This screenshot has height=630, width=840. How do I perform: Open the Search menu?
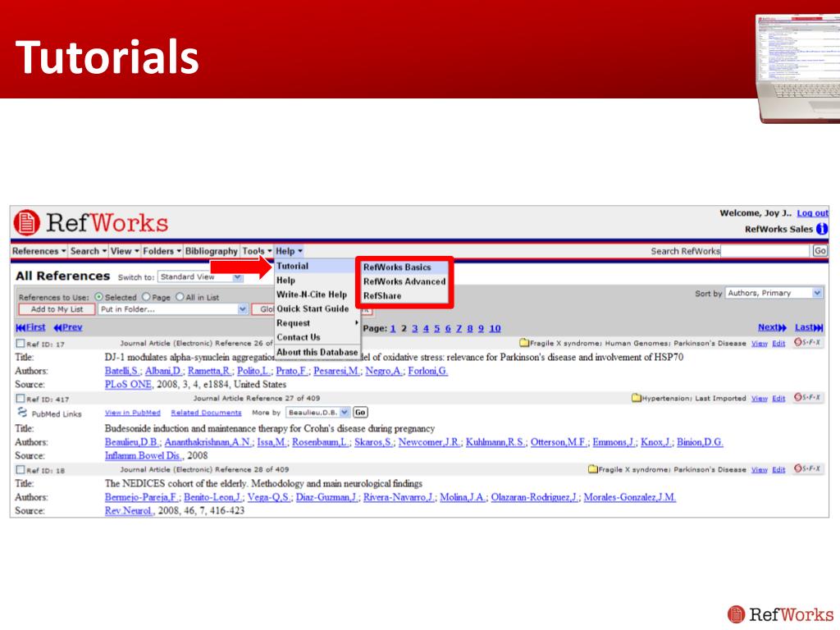pyautogui.click(x=89, y=251)
